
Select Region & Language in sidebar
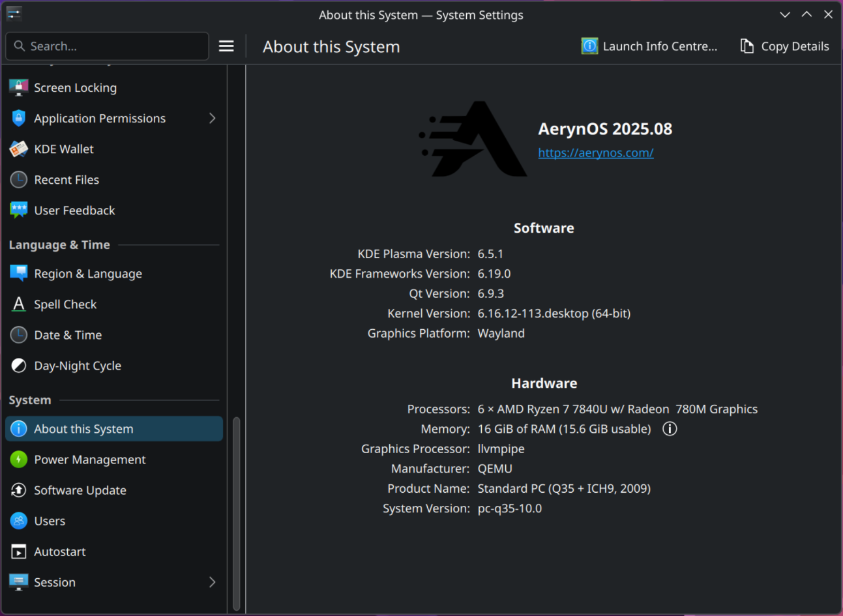(x=87, y=274)
